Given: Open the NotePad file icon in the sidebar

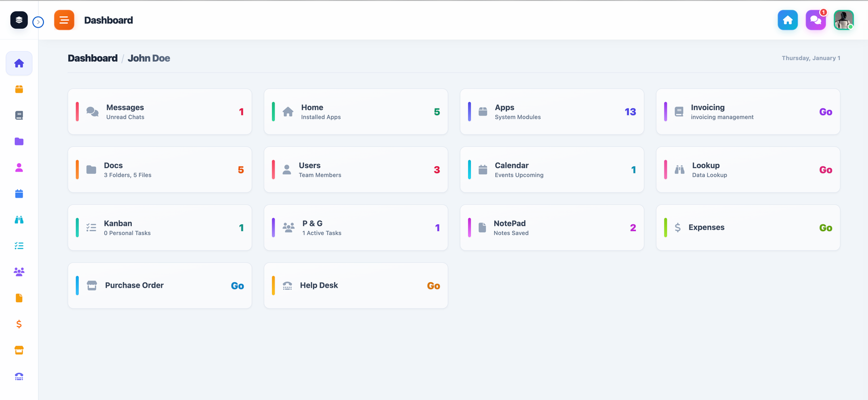Looking at the screenshot, I should [x=19, y=298].
